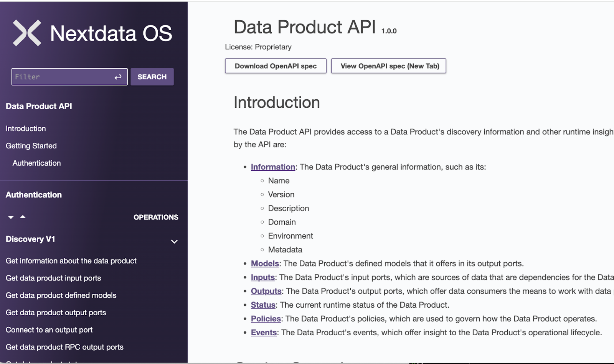Click License: Proprietary text

click(x=258, y=47)
